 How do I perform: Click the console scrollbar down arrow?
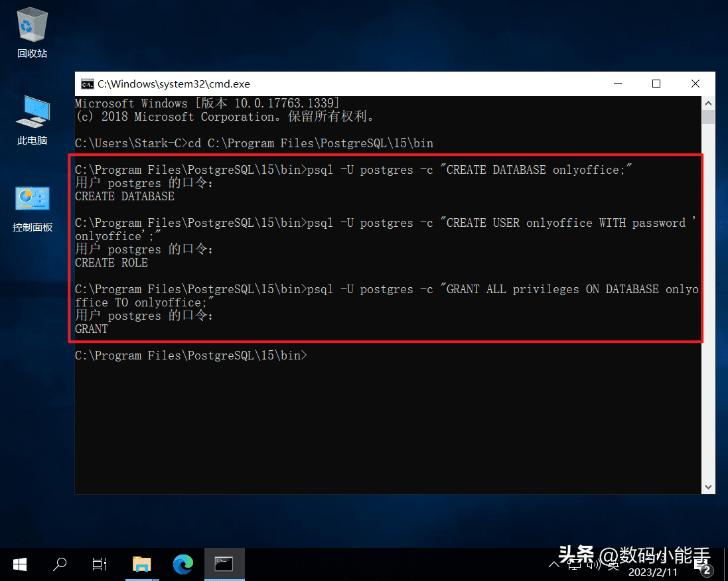pyautogui.click(x=709, y=487)
